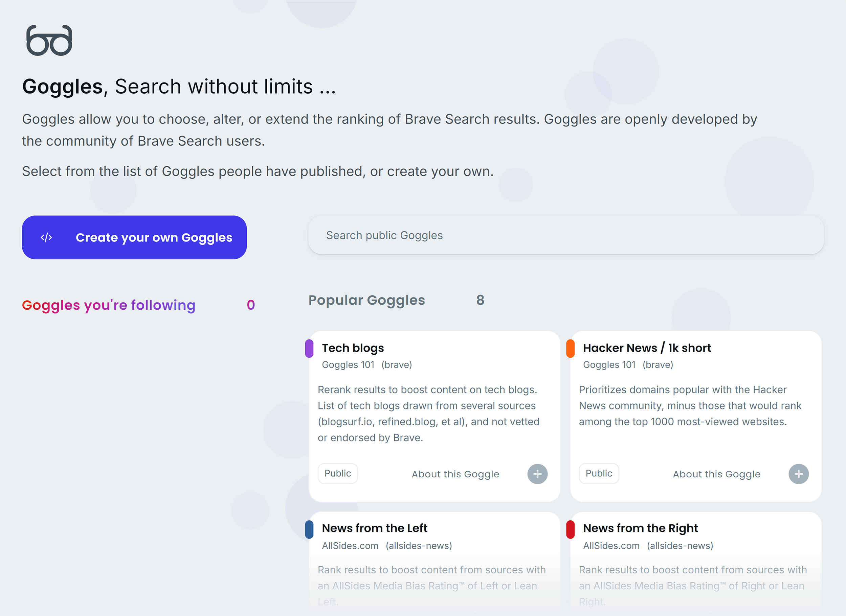The height and width of the screenshot is (616, 846).
Task: Add Hacker News goggle with plus icon
Action: tap(798, 474)
